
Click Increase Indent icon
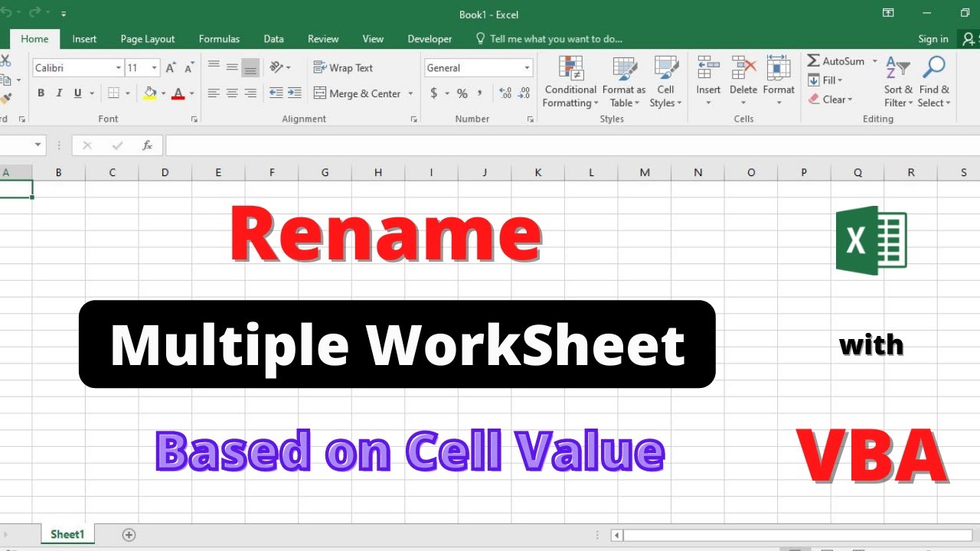pyautogui.click(x=293, y=93)
